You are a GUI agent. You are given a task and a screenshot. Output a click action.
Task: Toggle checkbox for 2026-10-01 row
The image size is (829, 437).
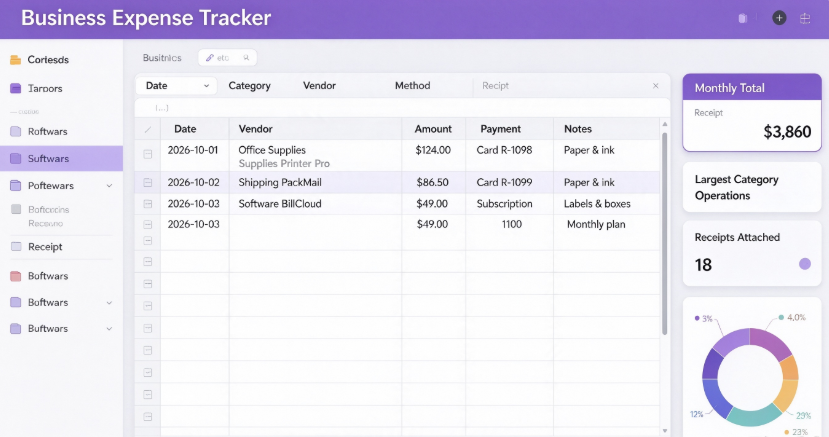(x=148, y=154)
